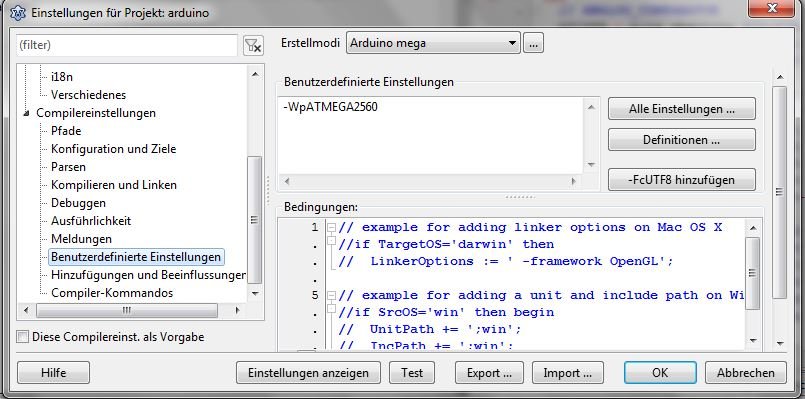
Task: Collapse code fold at line 5
Action: coord(331,295)
